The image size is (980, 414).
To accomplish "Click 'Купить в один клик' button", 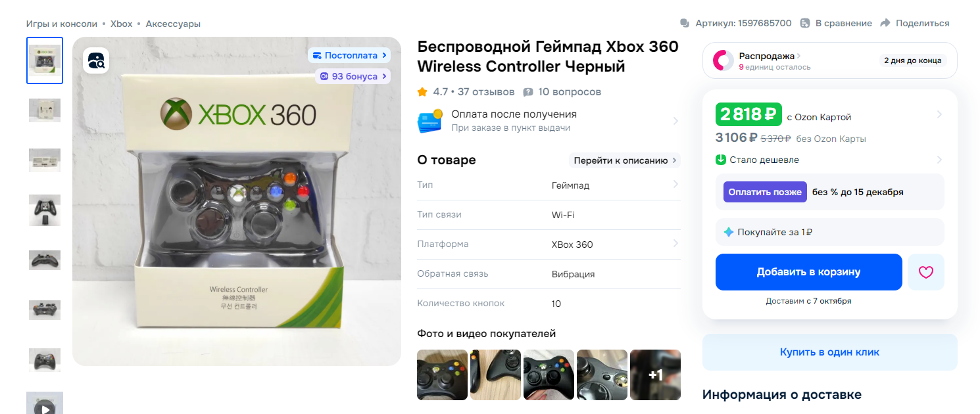I will (x=830, y=352).
